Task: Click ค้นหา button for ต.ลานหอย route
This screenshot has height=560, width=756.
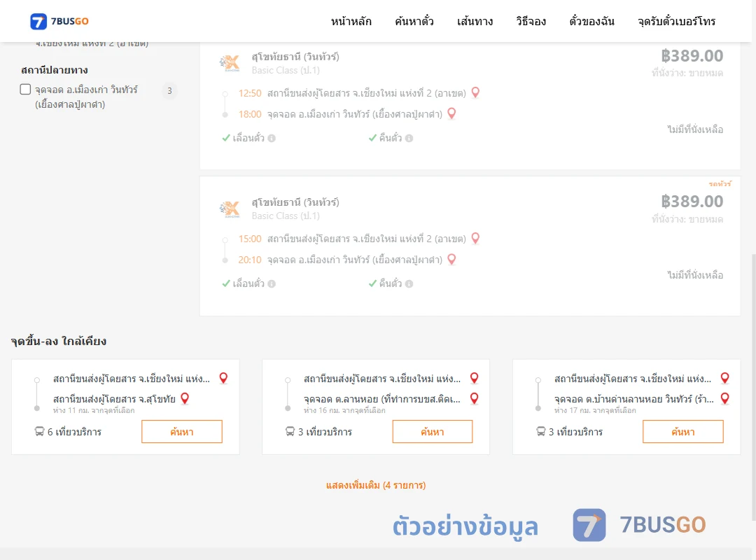Action: [x=433, y=432]
